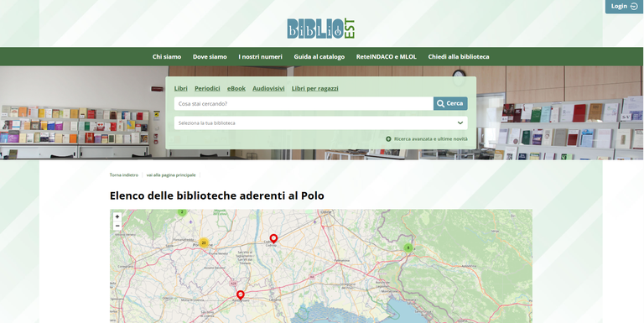The height and width of the screenshot is (323, 644).
Task: Open Ricerca avanzata e ultime novità
Action: [427, 139]
